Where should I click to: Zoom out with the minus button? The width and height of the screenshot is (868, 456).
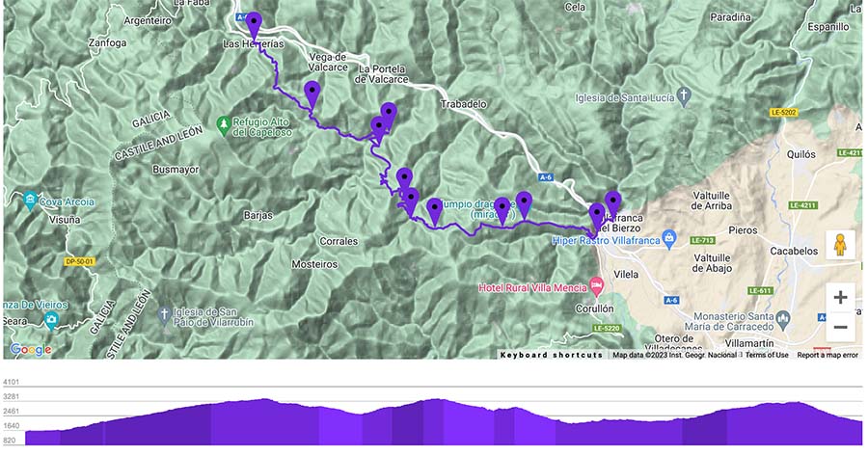click(840, 327)
